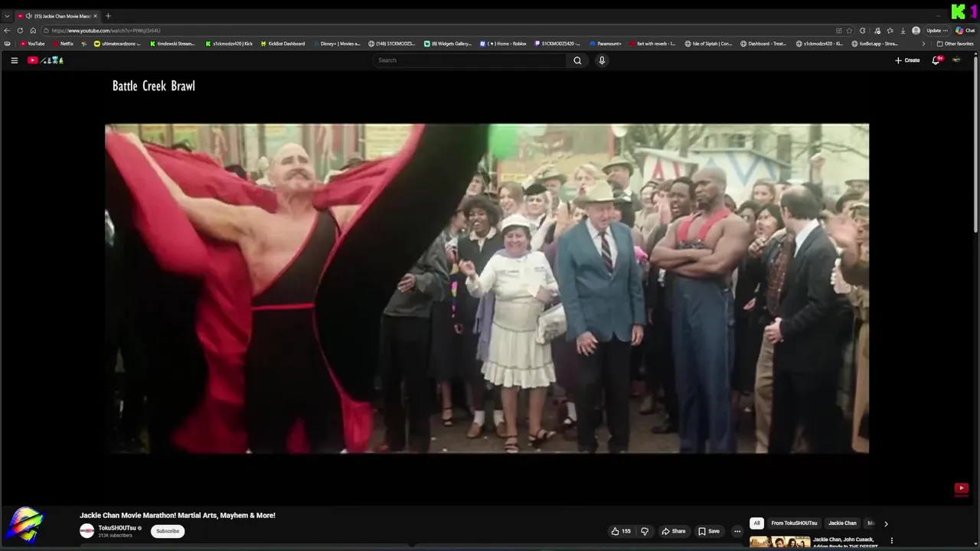Open the s1ckmodzs420 | Kick bookmark
Screen dimensions: 980x551
[228, 44]
